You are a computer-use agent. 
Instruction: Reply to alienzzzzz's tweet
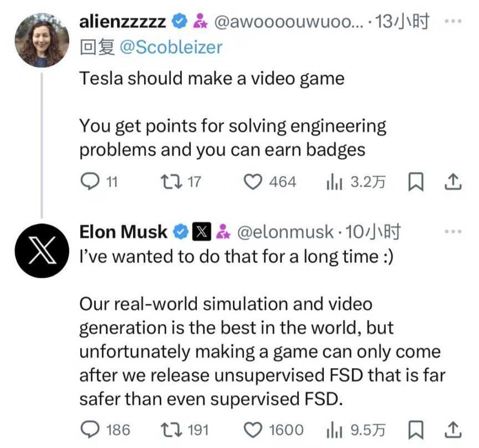90,181
